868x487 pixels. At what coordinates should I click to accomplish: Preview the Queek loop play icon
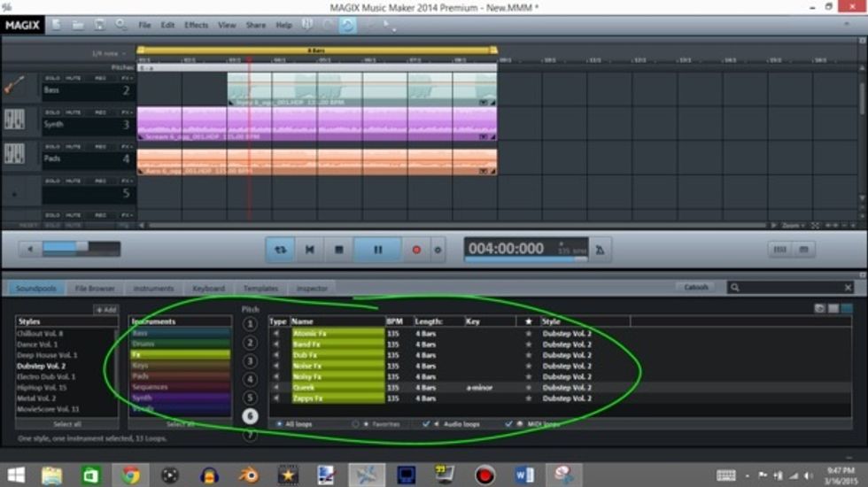click(x=276, y=388)
